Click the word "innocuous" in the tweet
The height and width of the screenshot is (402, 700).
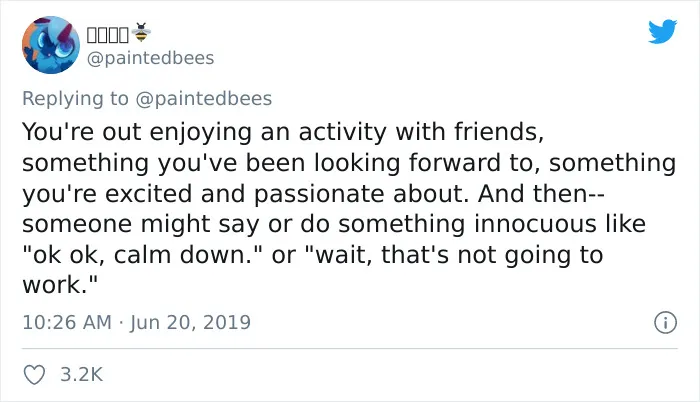[x=535, y=224]
